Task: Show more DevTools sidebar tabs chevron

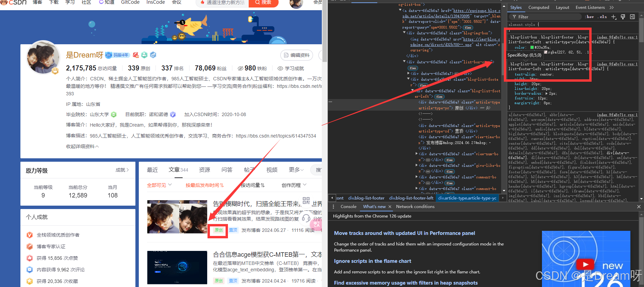Action: (x=612, y=7)
